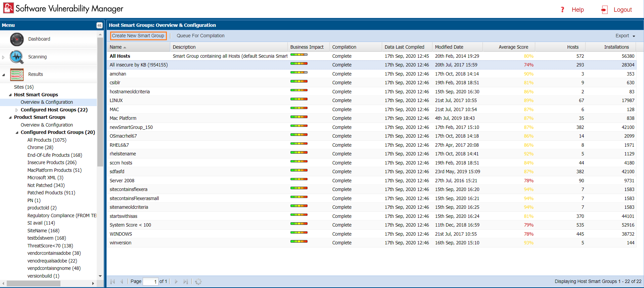The image size is (644, 288).
Task: Sort by Modified Date column header
Action: (x=457, y=47)
